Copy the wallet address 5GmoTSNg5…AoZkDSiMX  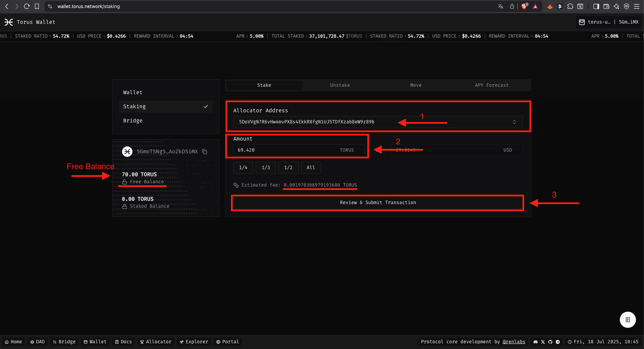click(x=204, y=152)
